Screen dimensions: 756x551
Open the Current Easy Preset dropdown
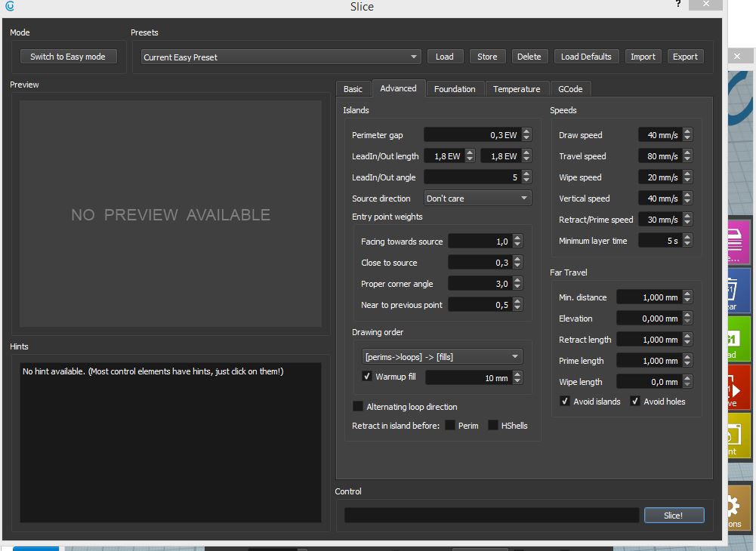tap(281, 57)
